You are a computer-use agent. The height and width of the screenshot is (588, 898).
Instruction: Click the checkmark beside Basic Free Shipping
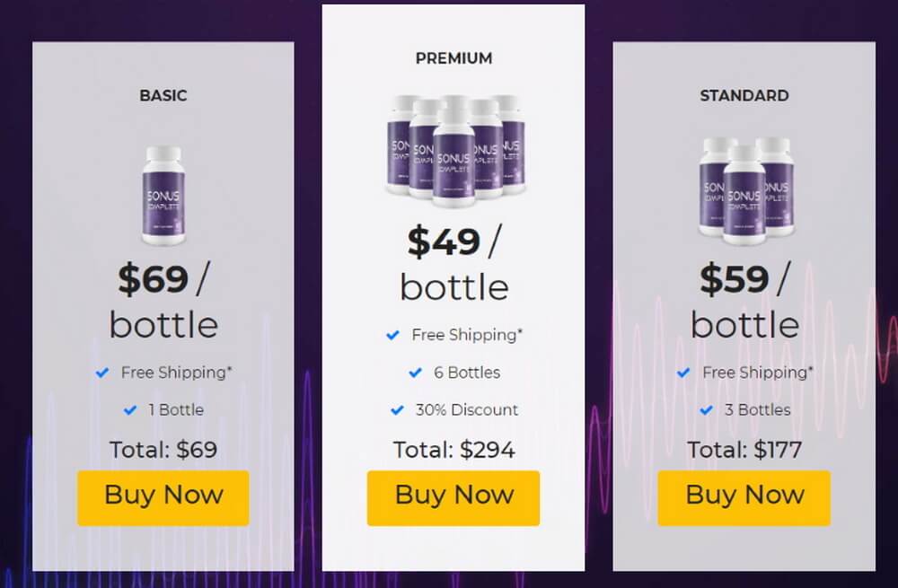pyautogui.click(x=102, y=373)
